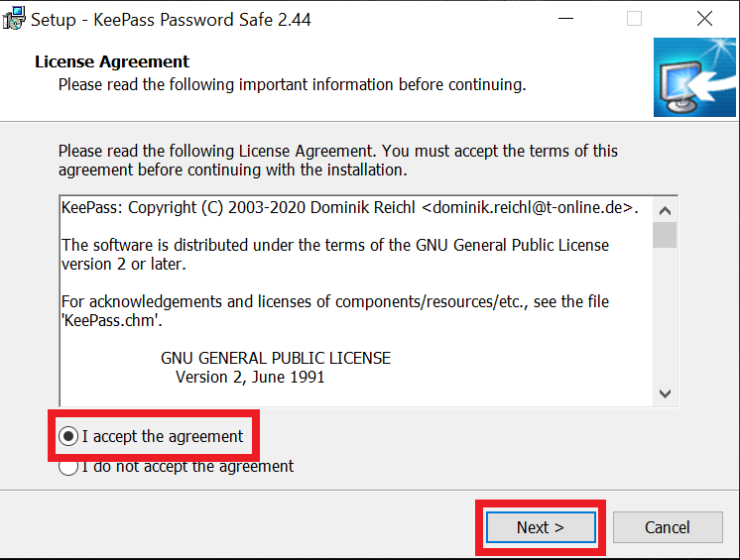Click the greyed-out maximize window button

tap(635, 19)
